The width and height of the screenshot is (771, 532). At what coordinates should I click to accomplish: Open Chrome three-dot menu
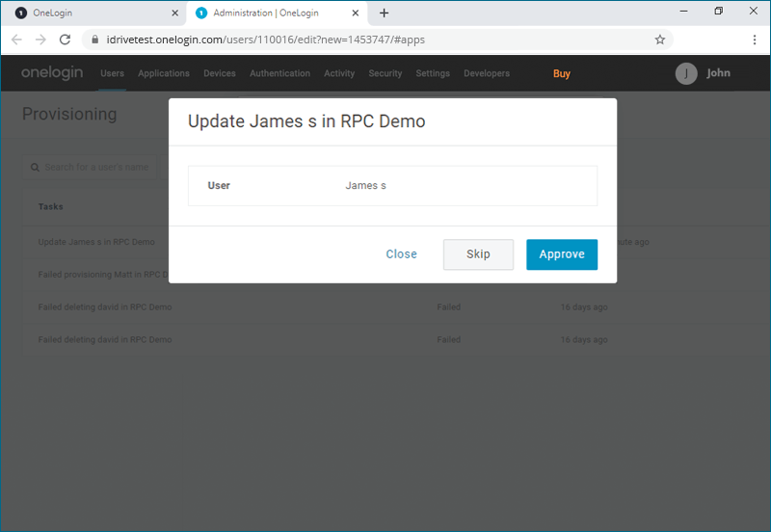[x=754, y=40]
